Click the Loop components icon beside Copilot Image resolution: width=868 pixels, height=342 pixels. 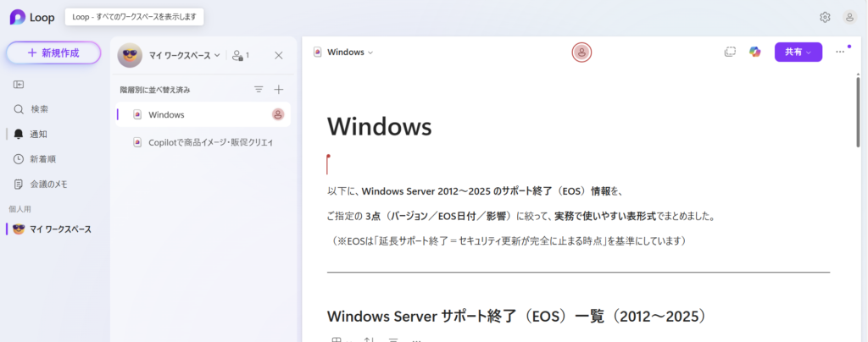729,52
